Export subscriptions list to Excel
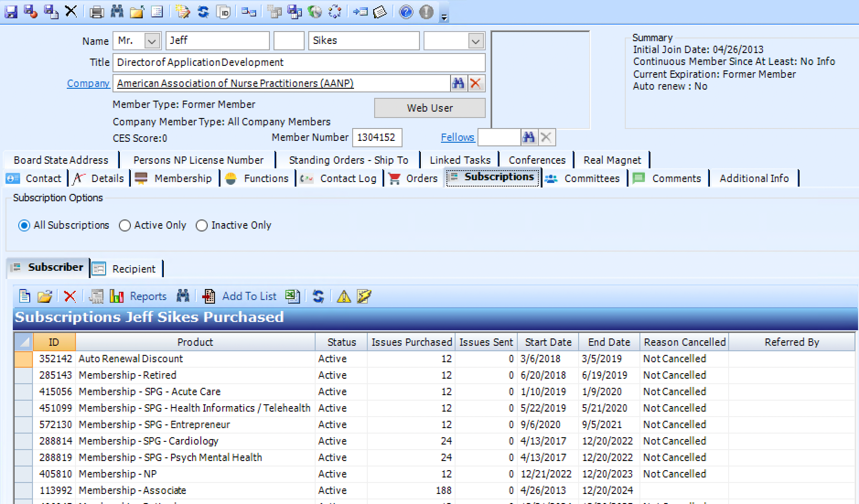 tap(292, 296)
